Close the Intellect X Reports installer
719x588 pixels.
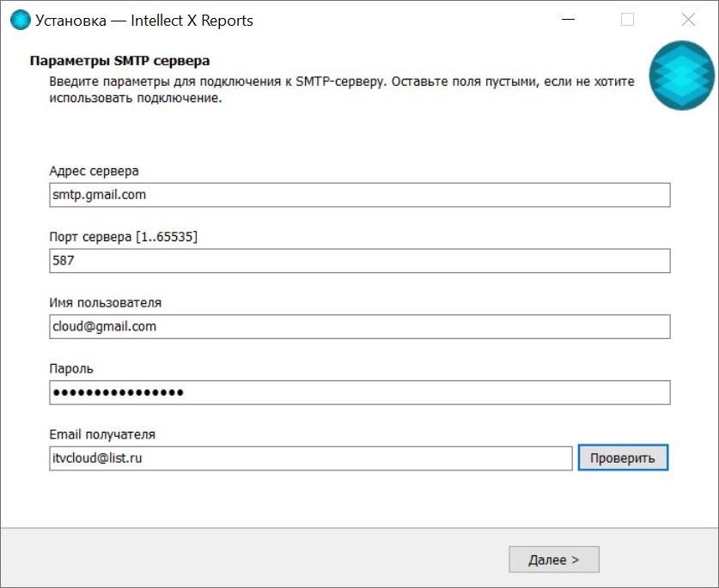[688, 20]
